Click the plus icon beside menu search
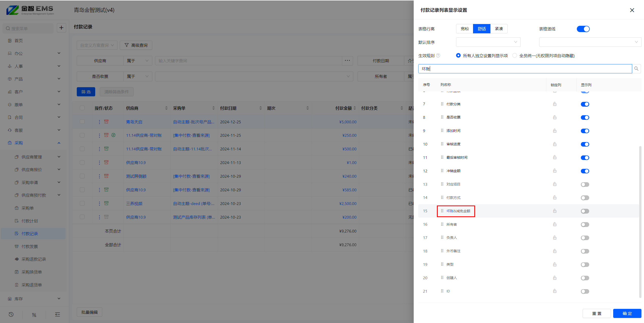The height and width of the screenshot is (323, 644). [61, 28]
